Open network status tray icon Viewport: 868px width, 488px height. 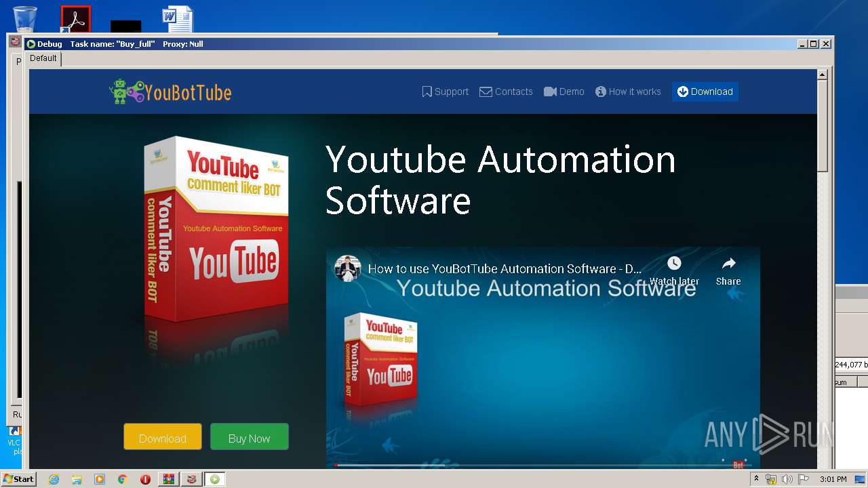771,479
